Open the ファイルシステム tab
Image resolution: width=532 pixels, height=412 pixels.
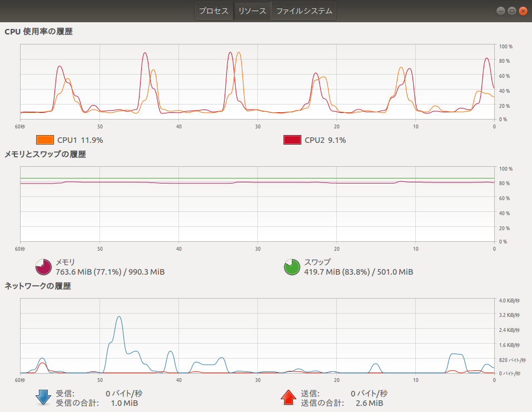pyautogui.click(x=304, y=11)
